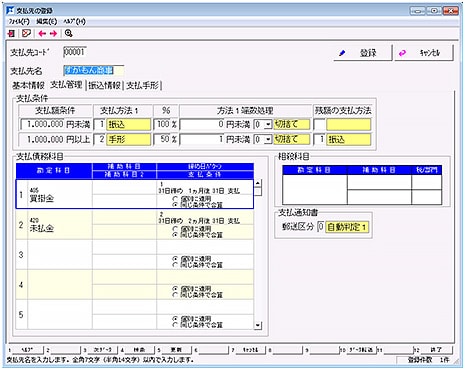This screenshot has height=370, width=465.
Task: Click the delete record toolbar icon
Action: 26,34
